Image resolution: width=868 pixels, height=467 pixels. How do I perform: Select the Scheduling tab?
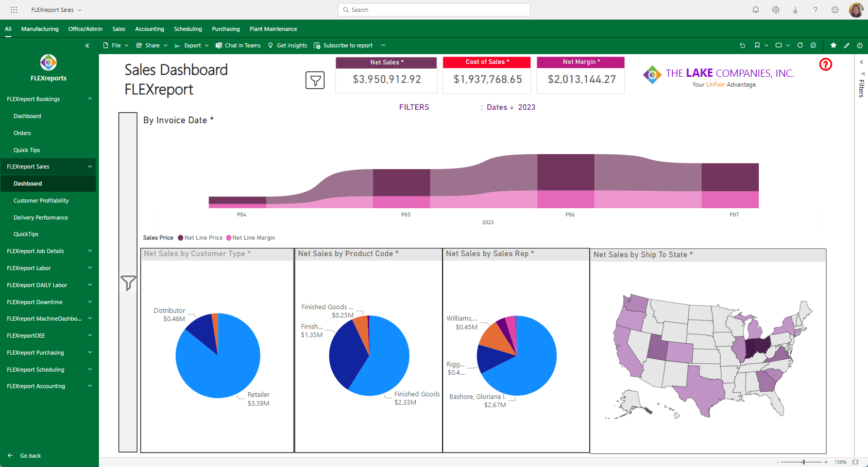tap(188, 29)
